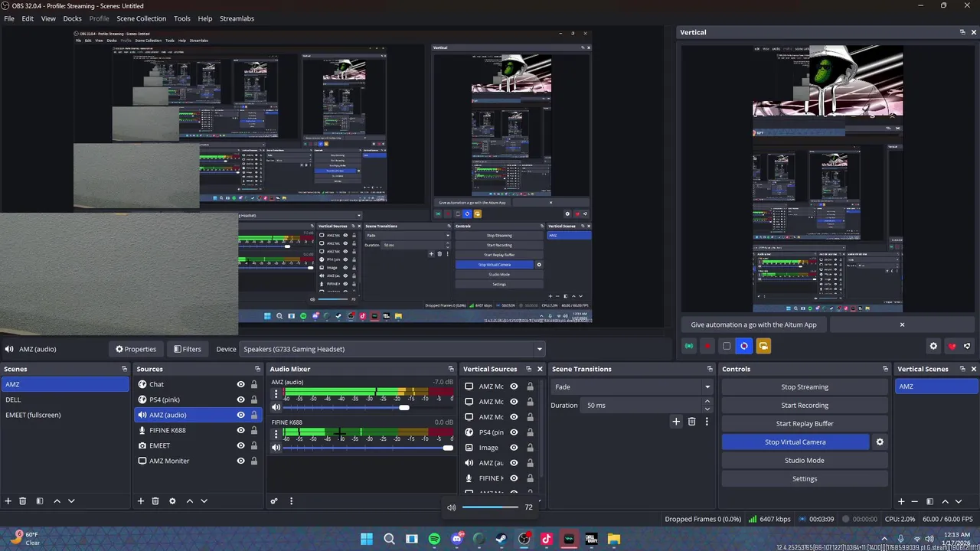Move scene down with the Scenes panel down arrow
The width and height of the screenshot is (980, 551).
71,501
